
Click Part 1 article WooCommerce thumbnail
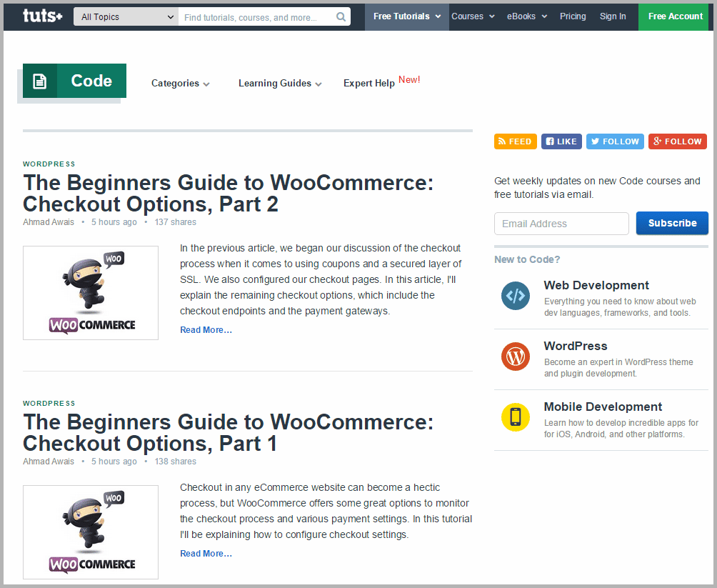point(91,532)
